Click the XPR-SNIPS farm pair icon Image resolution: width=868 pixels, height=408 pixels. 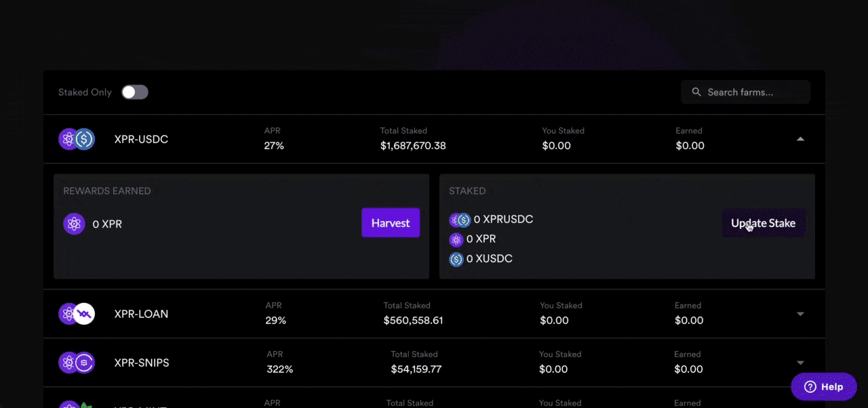pos(77,363)
